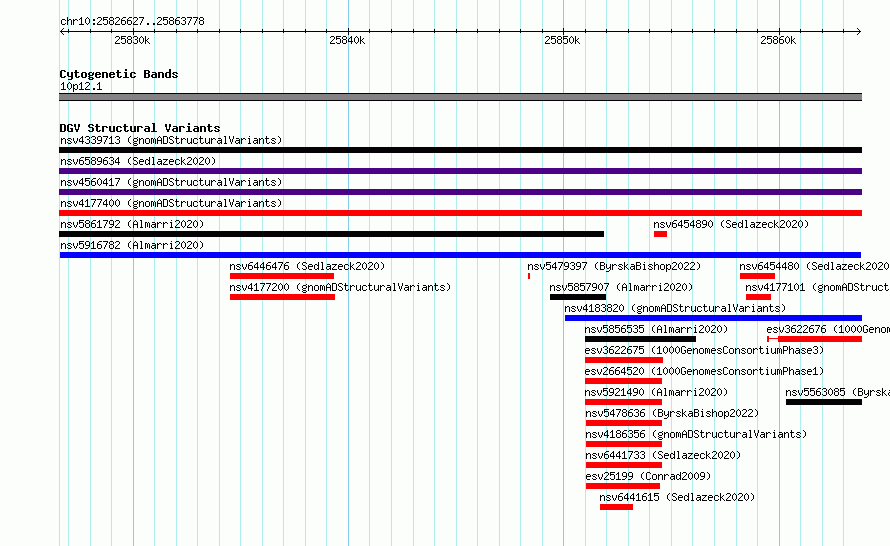890x546 pixels.
Task: Click red bar under nsv5478636
Action: point(624,423)
